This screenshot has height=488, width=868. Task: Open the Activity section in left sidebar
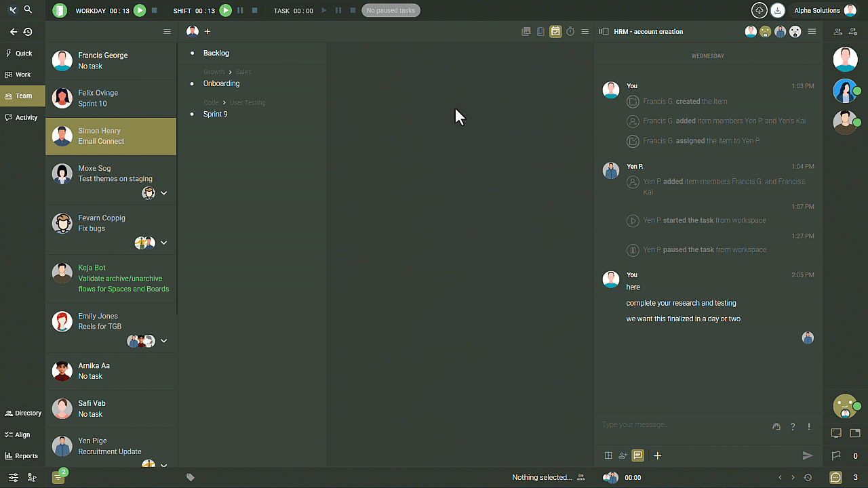(22, 117)
